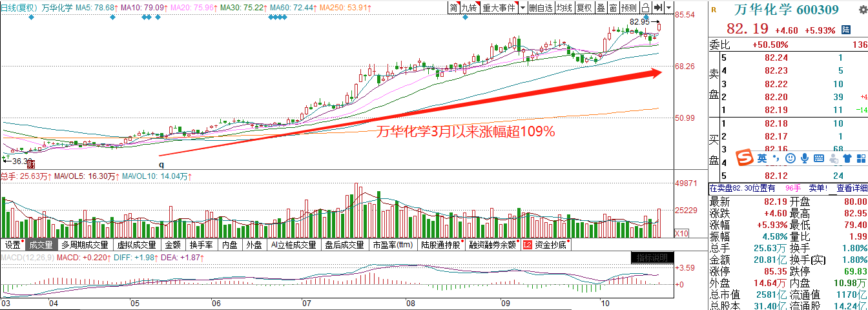The height and width of the screenshot is (310, 868).
Task: Click the jump-to-end arrow icon
Action: pyautogui.click(x=658, y=8)
